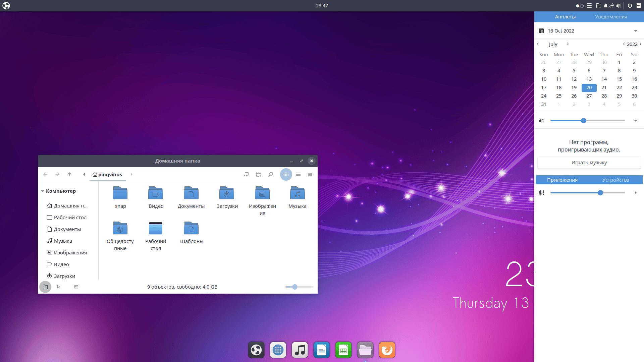Screen dimensions: 644x362
Task: Open Firefox from the dock
Action: 387,350
